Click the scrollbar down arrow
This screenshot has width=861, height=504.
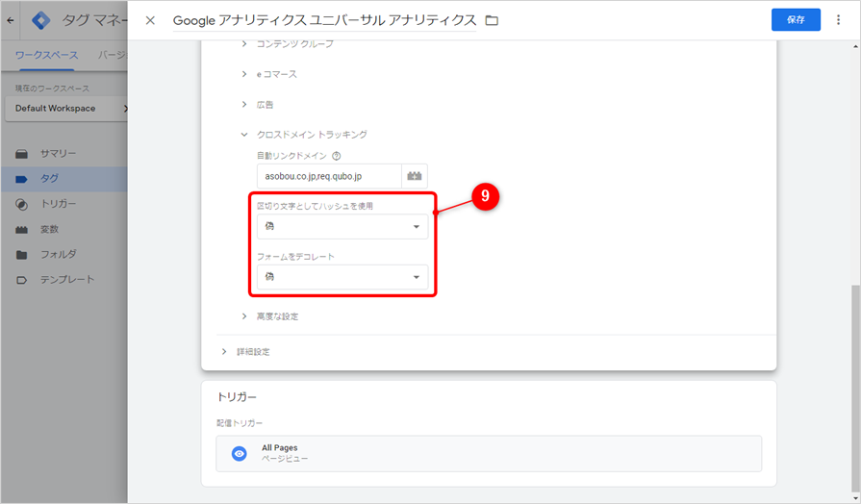[x=855, y=498]
